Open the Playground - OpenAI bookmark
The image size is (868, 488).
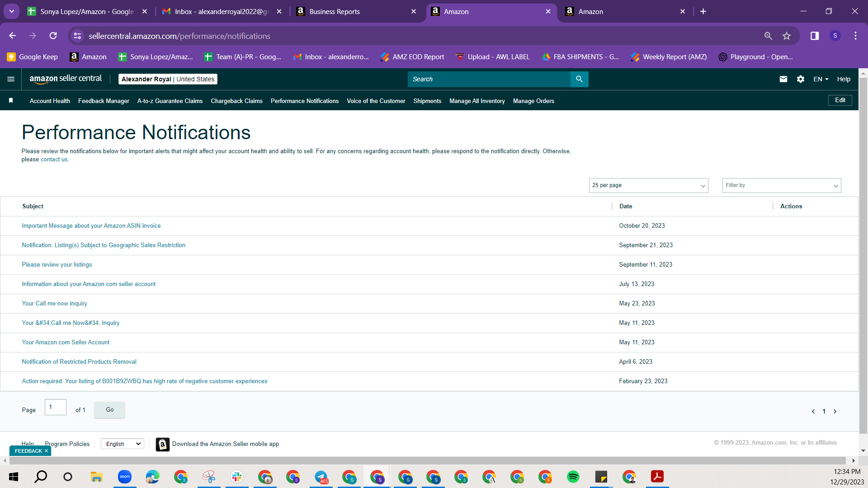pyautogui.click(x=756, y=57)
